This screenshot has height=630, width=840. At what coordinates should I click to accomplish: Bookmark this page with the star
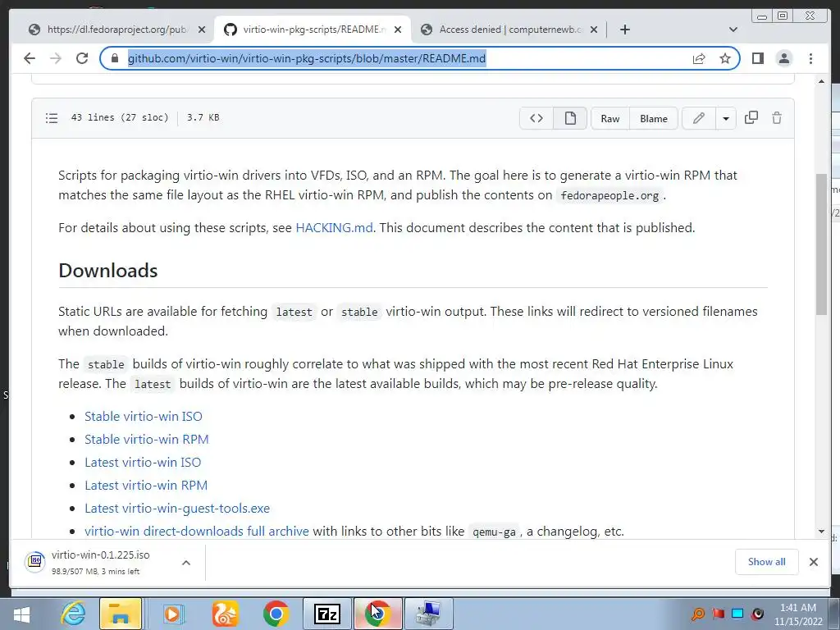[x=725, y=58]
